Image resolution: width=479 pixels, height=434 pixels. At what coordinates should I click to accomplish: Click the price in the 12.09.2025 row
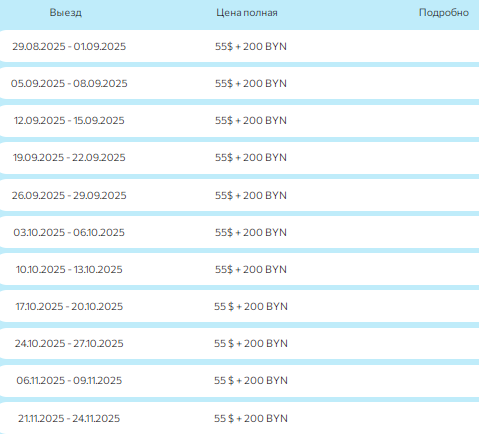[251, 120]
